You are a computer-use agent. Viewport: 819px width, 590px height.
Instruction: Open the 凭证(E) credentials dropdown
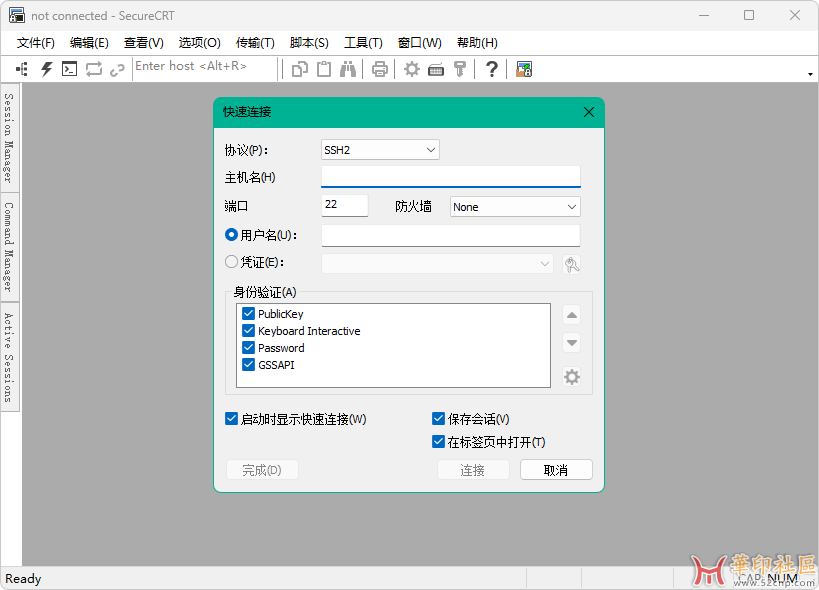[437, 264]
